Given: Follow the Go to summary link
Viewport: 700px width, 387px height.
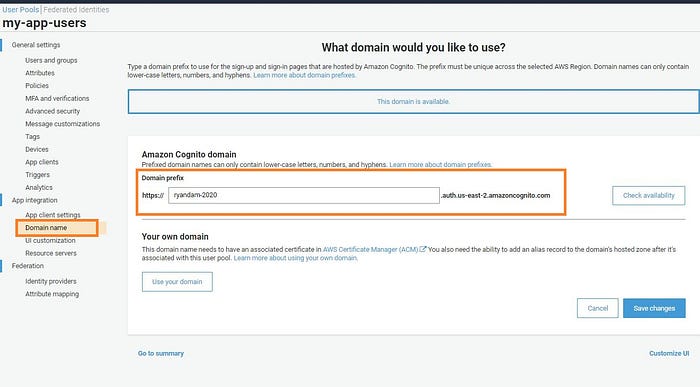Looking at the screenshot, I should [161, 353].
